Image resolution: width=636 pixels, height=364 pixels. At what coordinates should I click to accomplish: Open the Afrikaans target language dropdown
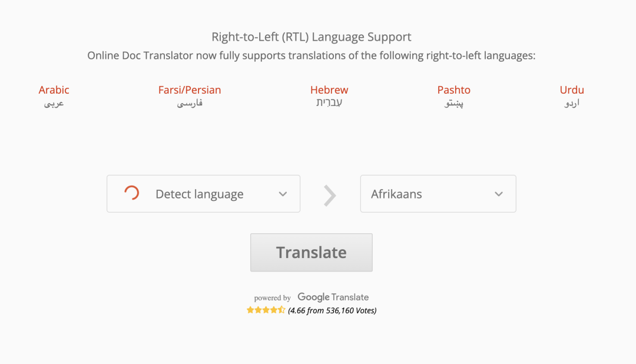[438, 193]
